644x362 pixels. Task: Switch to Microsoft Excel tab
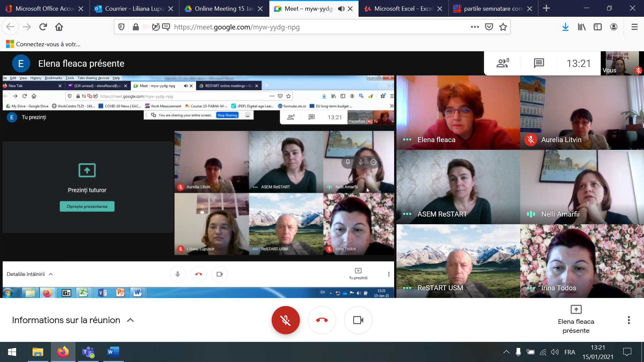click(x=404, y=8)
